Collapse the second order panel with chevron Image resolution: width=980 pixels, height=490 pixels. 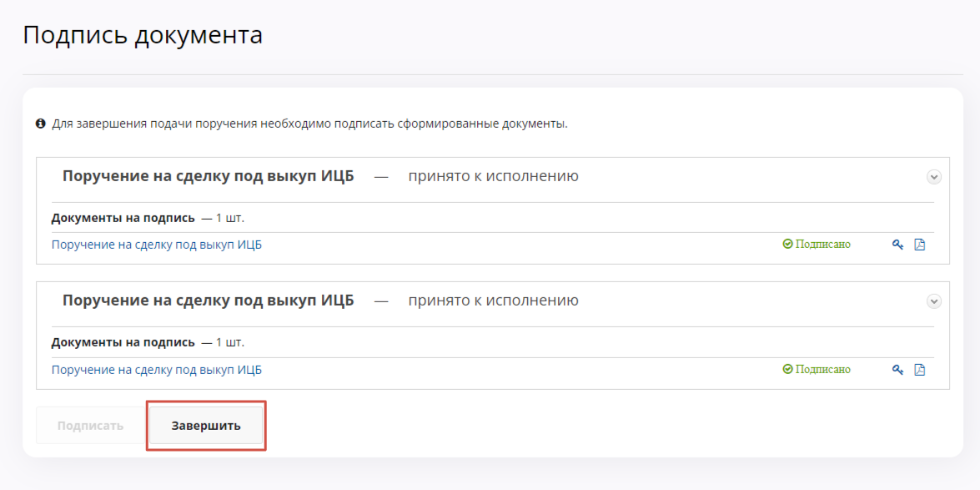tap(934, 301)
